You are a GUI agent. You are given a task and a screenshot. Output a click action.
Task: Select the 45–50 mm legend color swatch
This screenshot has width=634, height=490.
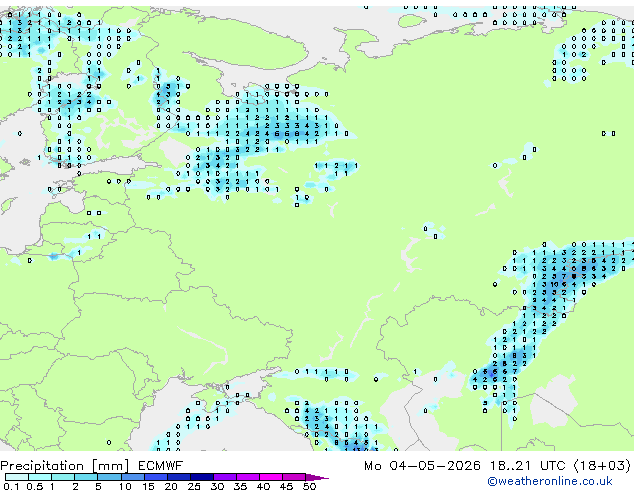tap(294, 477)
